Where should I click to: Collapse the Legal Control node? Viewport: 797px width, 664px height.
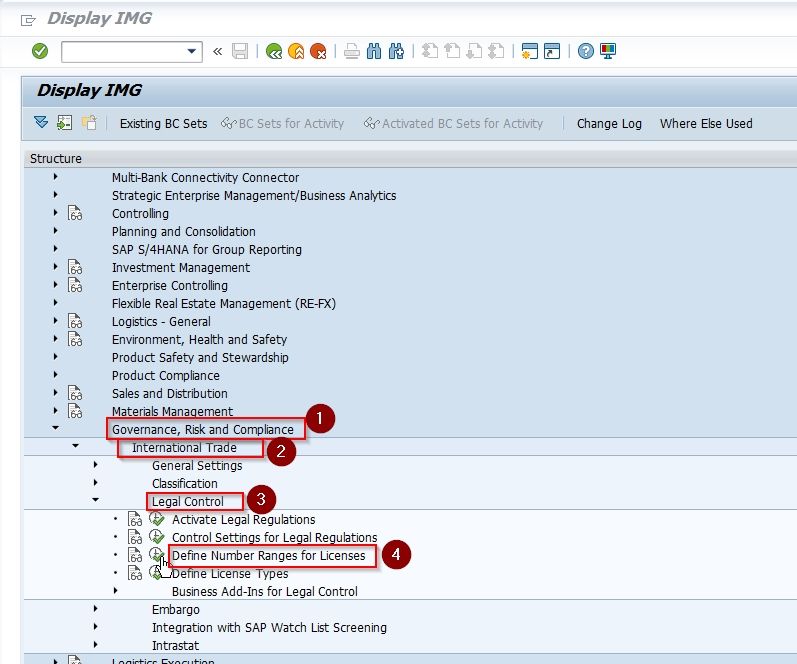[96, 500]
